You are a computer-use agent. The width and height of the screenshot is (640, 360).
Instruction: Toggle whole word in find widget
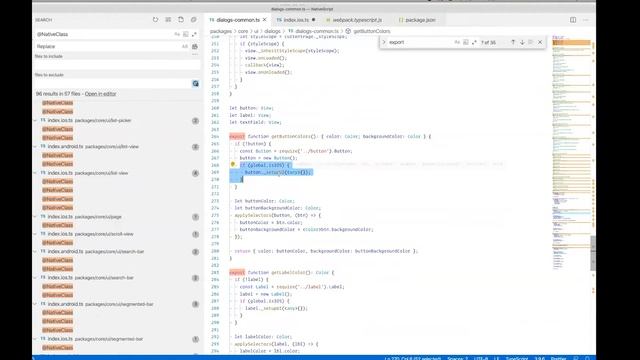click(x=466, y=42)
